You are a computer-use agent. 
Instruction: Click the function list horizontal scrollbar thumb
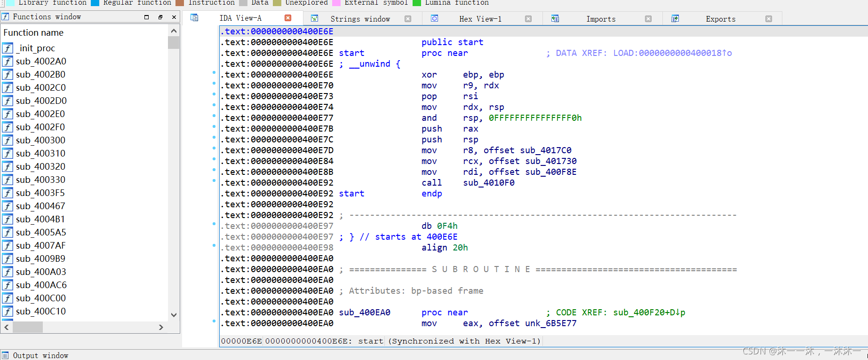click(27, 327)
